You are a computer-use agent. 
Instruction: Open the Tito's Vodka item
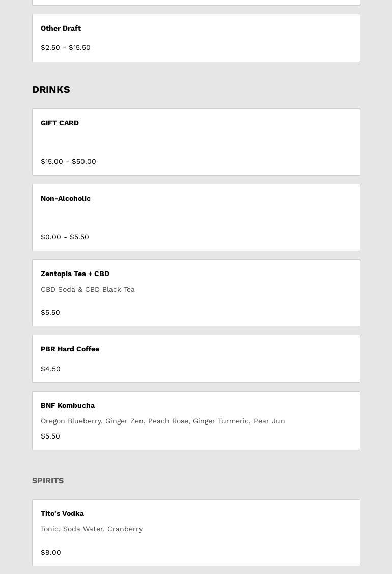[x=196, y=533]
